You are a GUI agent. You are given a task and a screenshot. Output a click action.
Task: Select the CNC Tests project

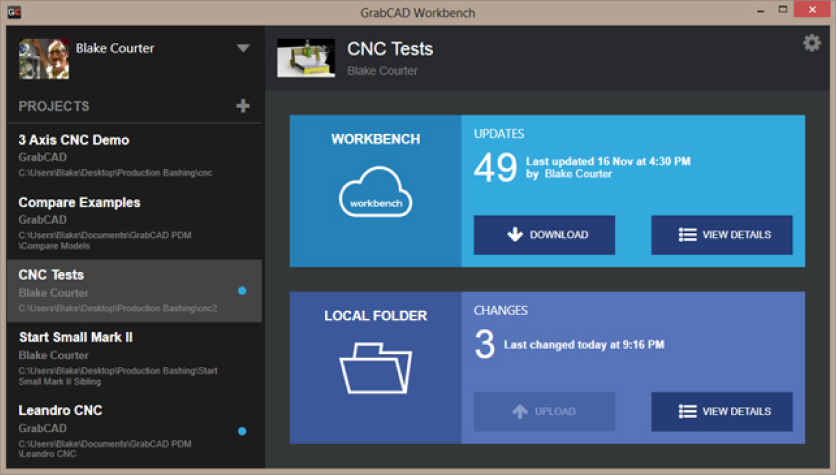(x=134, y=291)
